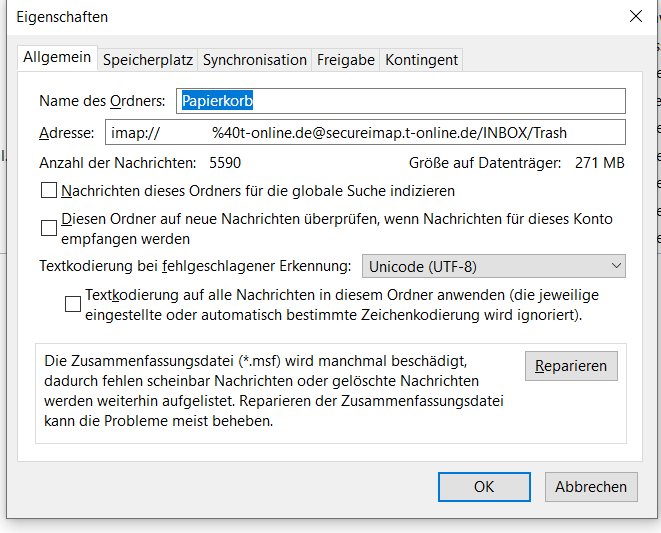The height and width of the screenshot is (533, 661).
Task: Select the Freigabe tab
Action: coord(346,60)
